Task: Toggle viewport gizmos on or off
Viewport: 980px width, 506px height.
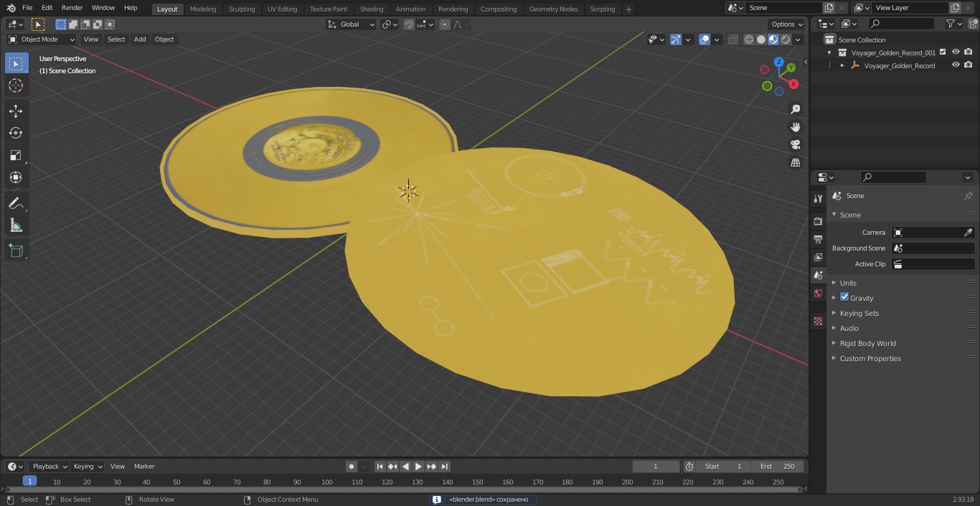Action: [676, 39]
